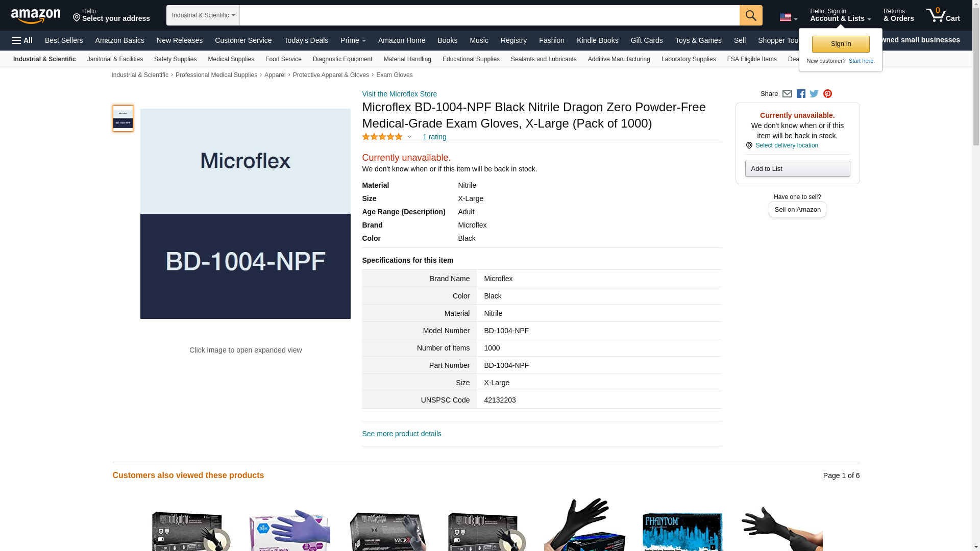
Task: Share product on Pinterest icon
Action: click(827, 94)
